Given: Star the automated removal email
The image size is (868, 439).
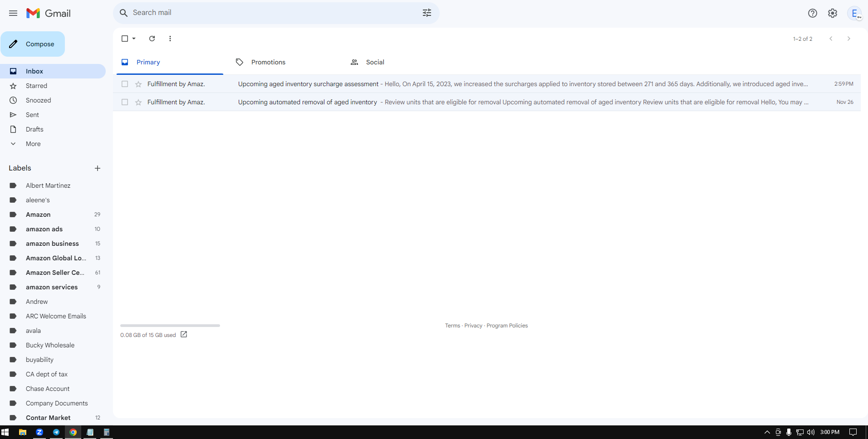Looking at the screenshot, I should click(x=138, y=102).
